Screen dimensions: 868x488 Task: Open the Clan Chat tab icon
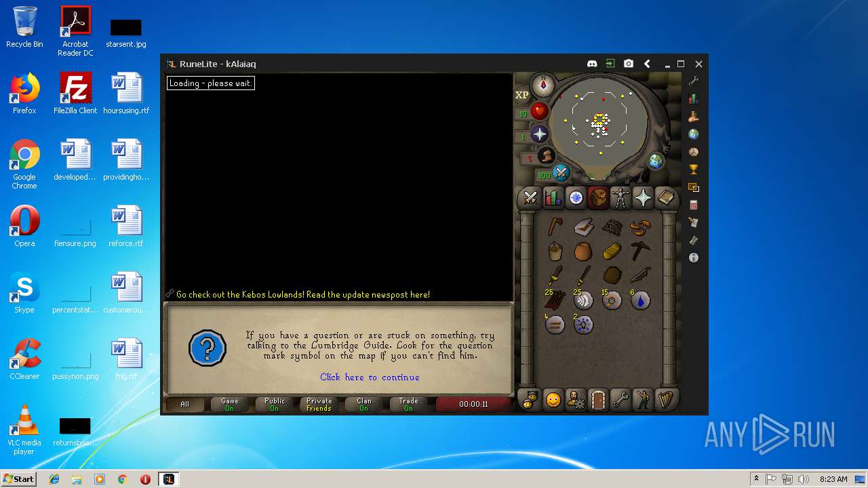point(530,400)
